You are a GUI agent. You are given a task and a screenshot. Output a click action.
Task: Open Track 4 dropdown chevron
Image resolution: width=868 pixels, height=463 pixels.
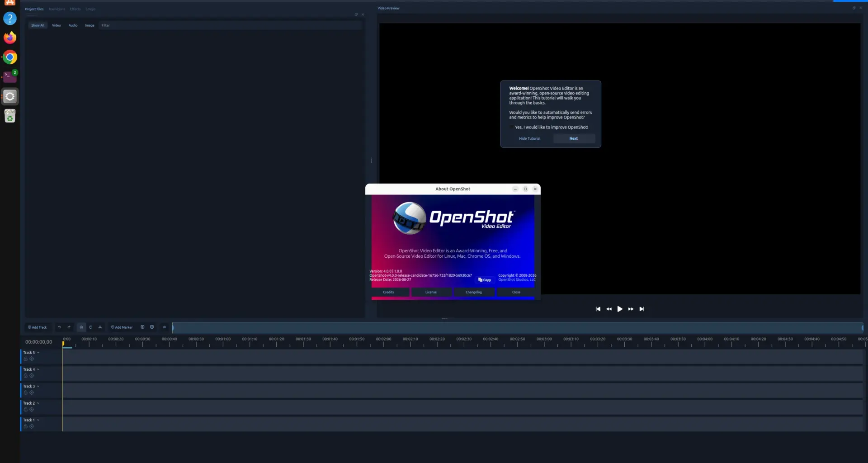(x=38, y=369)
